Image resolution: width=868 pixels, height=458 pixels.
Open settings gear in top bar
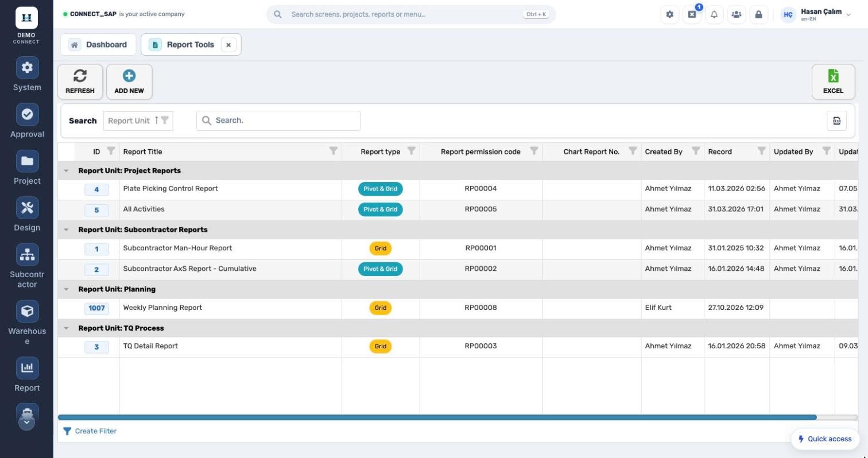point(669,14)
